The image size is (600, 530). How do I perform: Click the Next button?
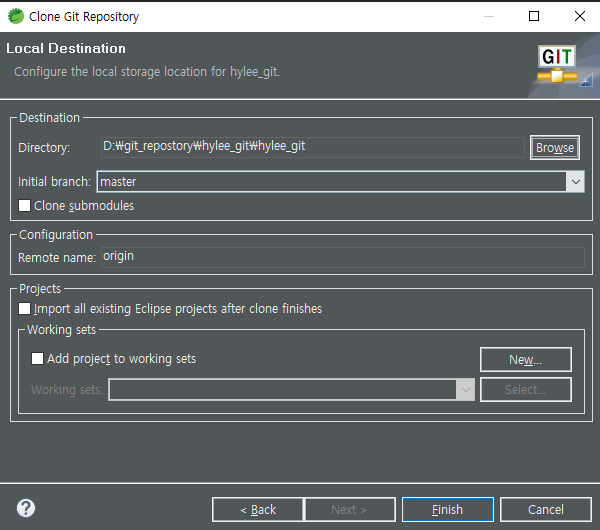[349, 509]
